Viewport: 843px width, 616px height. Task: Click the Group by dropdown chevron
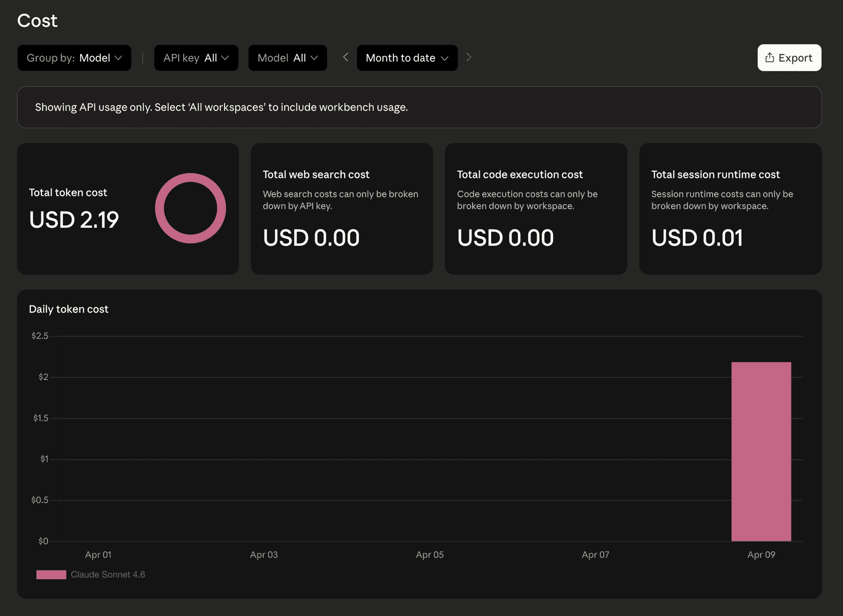click(118, 58)
